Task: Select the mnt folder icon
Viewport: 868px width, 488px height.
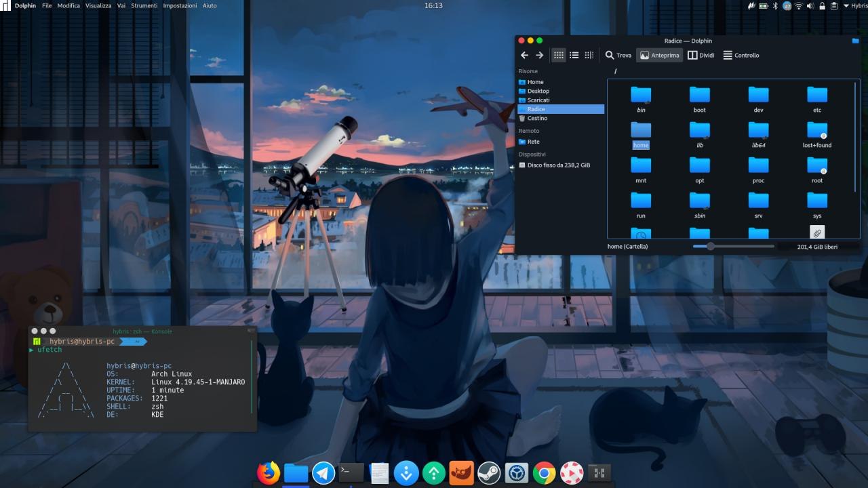Action: 641,165
